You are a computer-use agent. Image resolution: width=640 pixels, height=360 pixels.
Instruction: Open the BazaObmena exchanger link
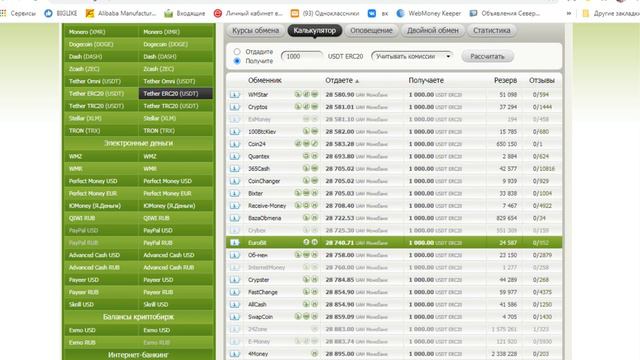tap(264, 218)
